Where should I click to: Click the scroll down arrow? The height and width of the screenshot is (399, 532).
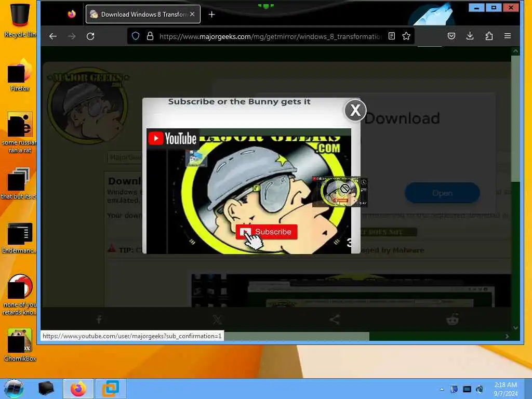515,328
